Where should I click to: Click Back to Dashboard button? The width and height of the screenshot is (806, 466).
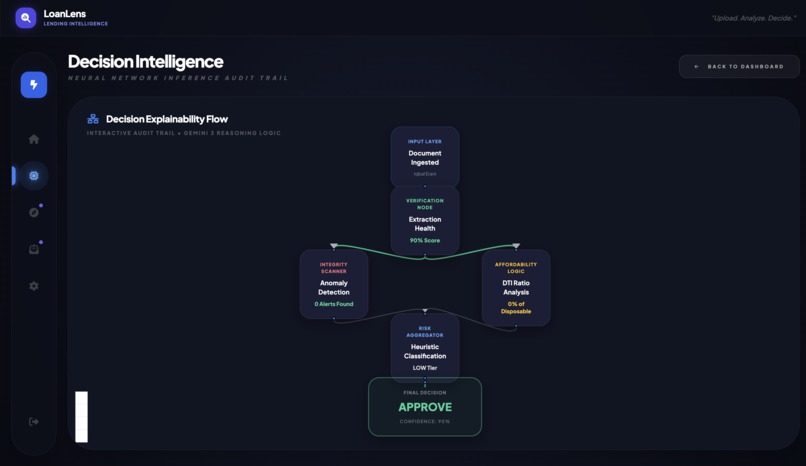739,66
